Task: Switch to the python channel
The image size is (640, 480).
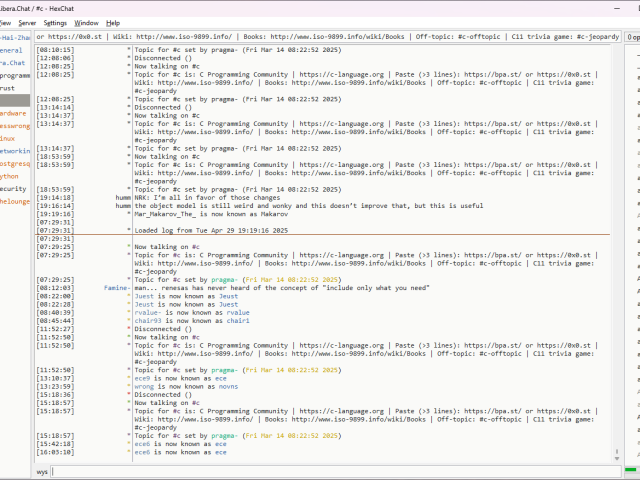Action: (x=10, y=175)
